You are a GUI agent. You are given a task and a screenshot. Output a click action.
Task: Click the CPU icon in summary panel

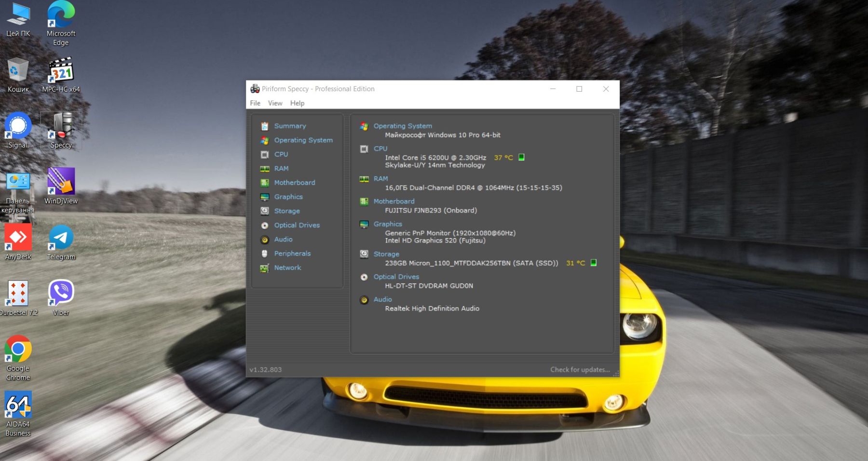click(x=364, y=149)
